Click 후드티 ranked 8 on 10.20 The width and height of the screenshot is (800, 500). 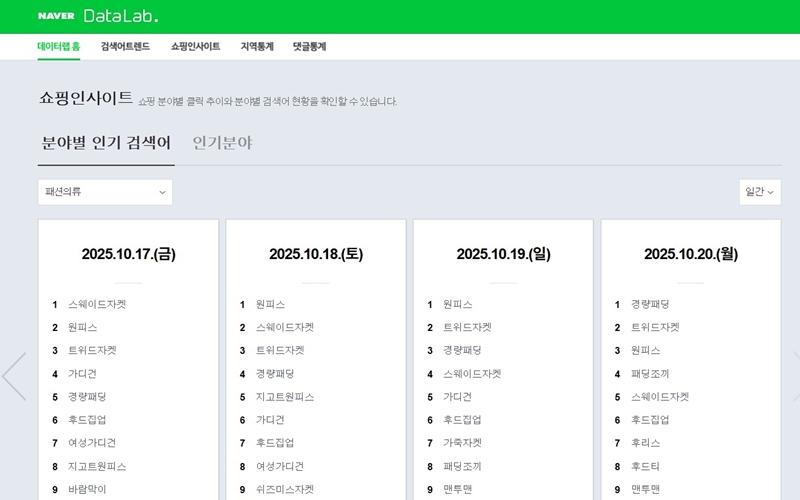645,466
